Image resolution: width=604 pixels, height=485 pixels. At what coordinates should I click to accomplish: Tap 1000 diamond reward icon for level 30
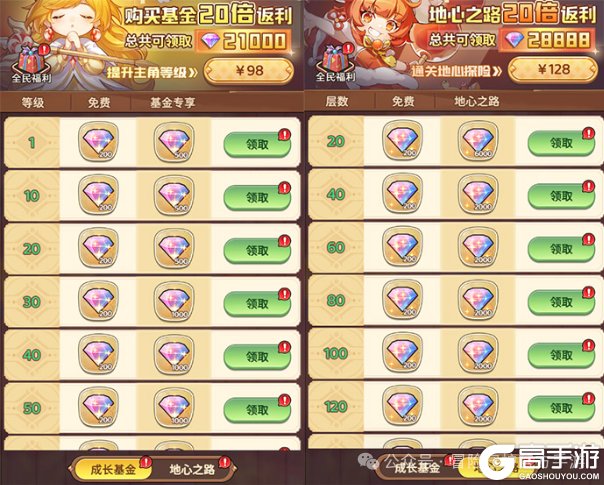coord(174,301)
